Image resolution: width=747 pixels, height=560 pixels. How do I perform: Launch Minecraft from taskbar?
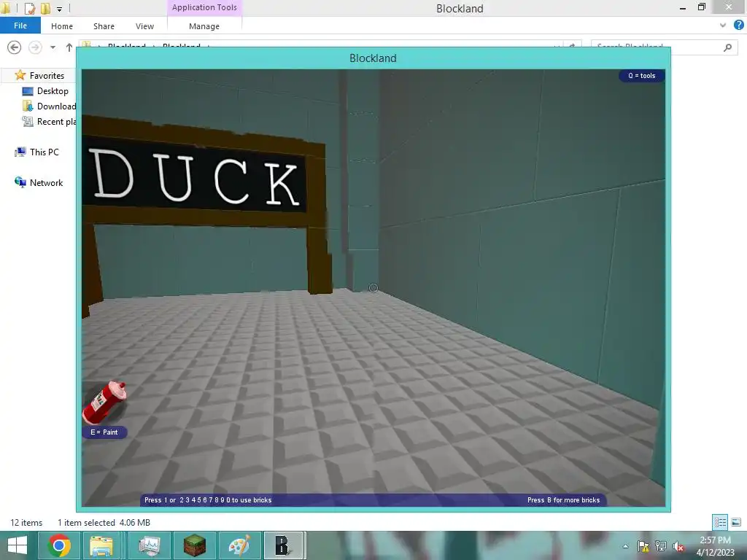click(x=194, y=545)
